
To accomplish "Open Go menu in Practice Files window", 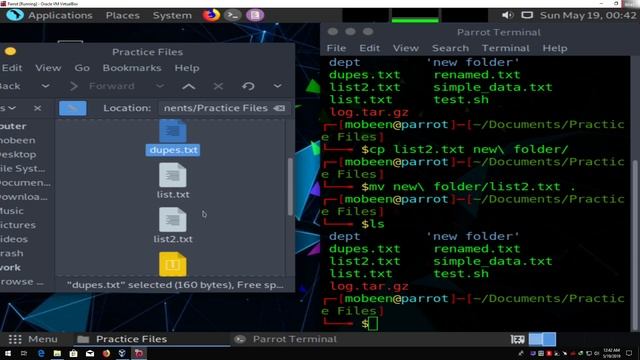I will 82,68.
